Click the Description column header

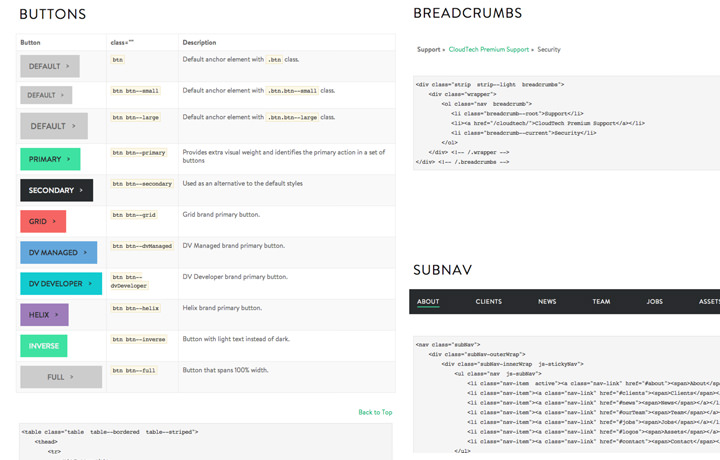click(x=199, y=42)
